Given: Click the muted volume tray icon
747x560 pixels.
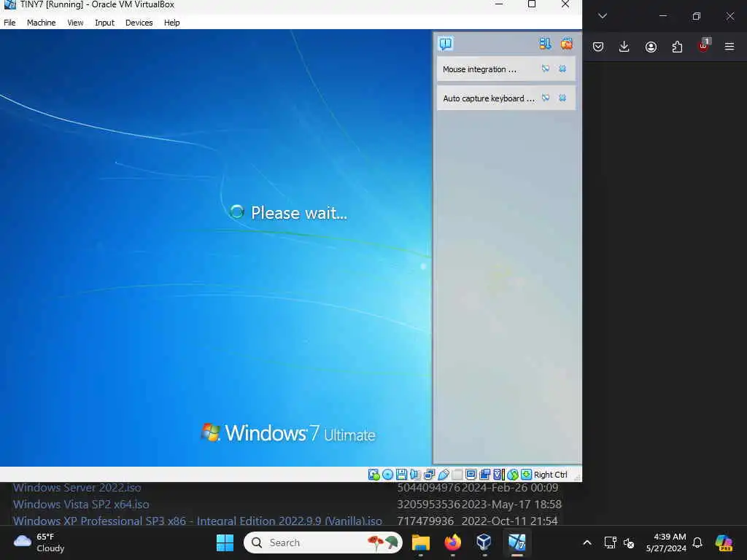Looking at the screenshot, I should point(629,542).
